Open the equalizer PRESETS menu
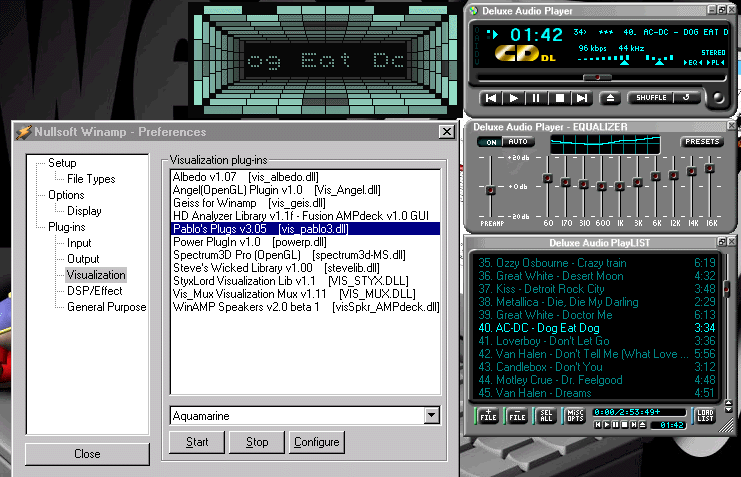 click(x=702, y=142)
